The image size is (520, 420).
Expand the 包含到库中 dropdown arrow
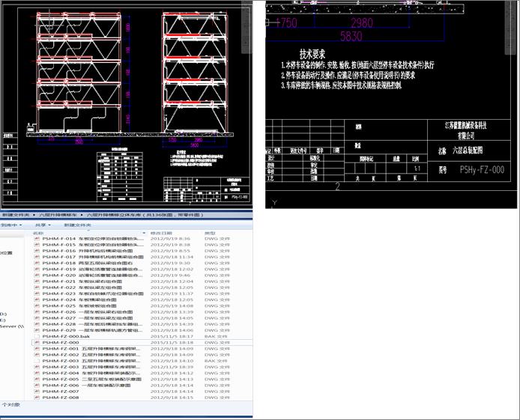coord(19,225)
